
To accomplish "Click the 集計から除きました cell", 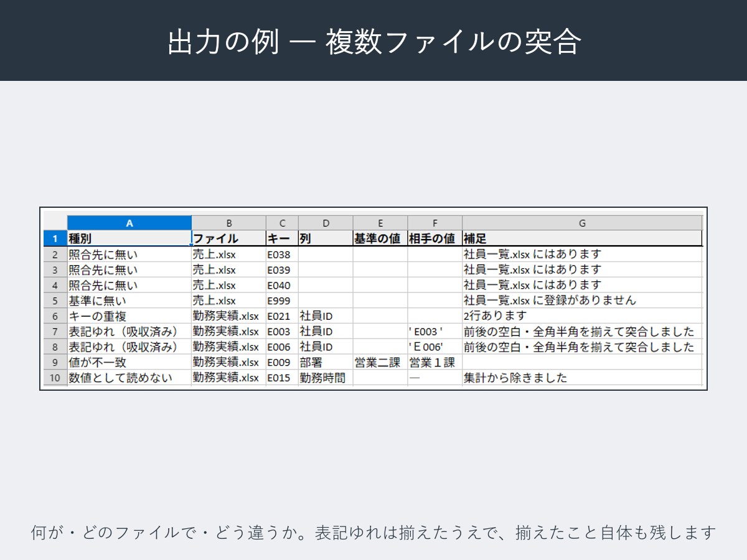I will point(582,378).
